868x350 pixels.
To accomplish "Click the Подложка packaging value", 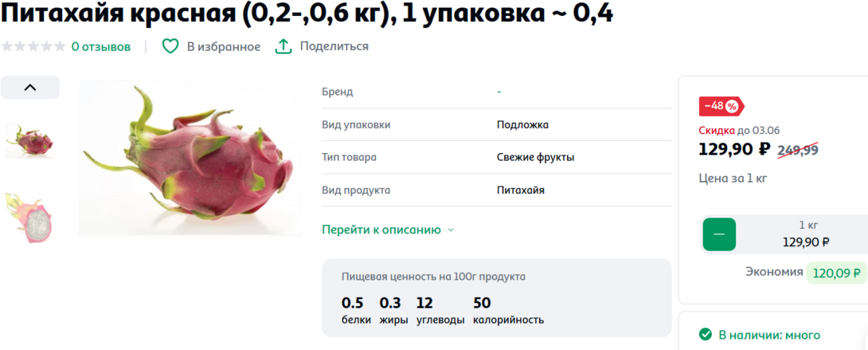I will point(522,124).
